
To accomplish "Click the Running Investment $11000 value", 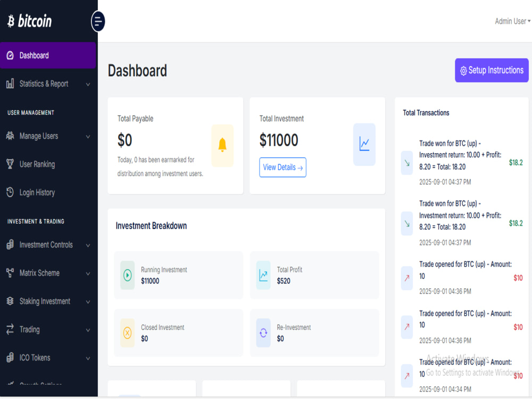I will coord(150,281).
